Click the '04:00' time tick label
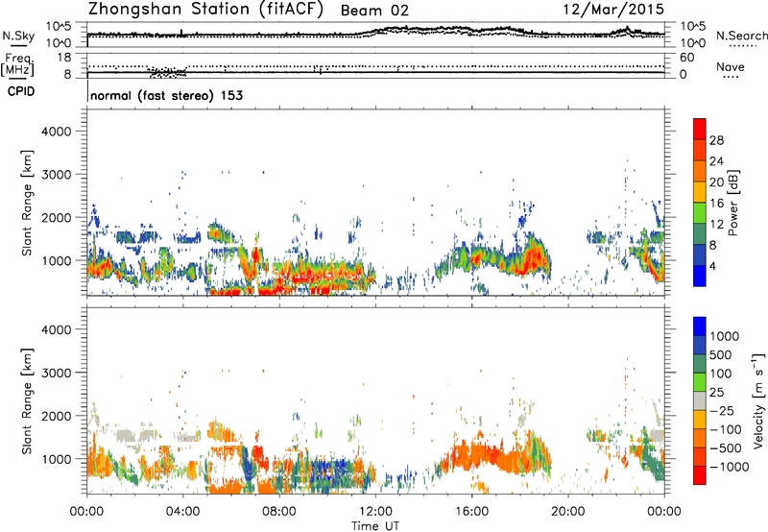The image size is (768, 532). pyautogui.click(x=182, y=512)
